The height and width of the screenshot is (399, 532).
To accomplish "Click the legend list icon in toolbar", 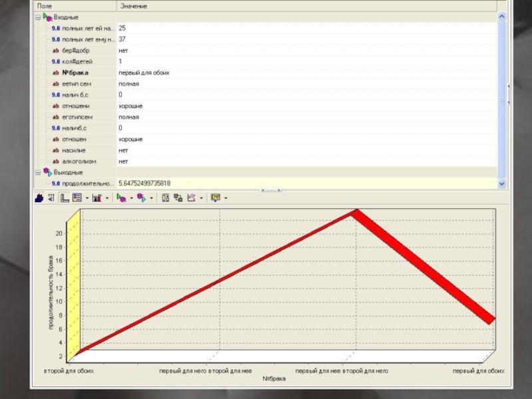I will 76,198.
